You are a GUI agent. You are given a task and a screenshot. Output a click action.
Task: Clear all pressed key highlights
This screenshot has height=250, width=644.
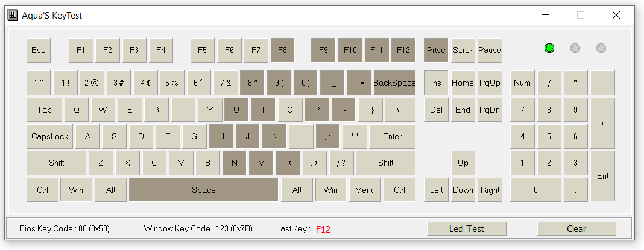[x=576, y=229]
